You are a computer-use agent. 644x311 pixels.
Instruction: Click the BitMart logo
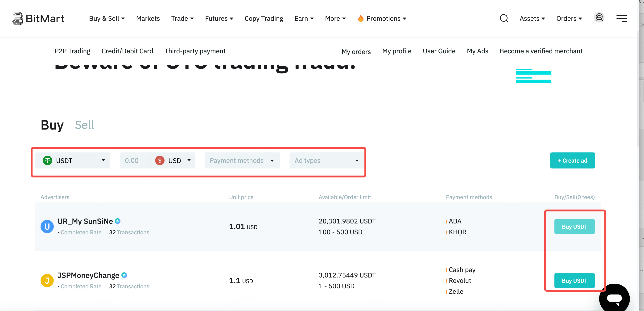point(38,18)
